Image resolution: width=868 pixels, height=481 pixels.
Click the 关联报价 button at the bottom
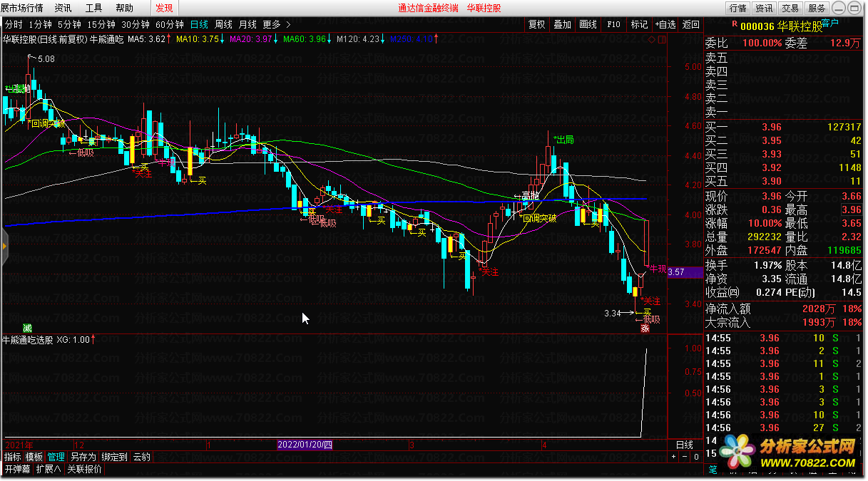pyautogui.click(x=85, y=469)
